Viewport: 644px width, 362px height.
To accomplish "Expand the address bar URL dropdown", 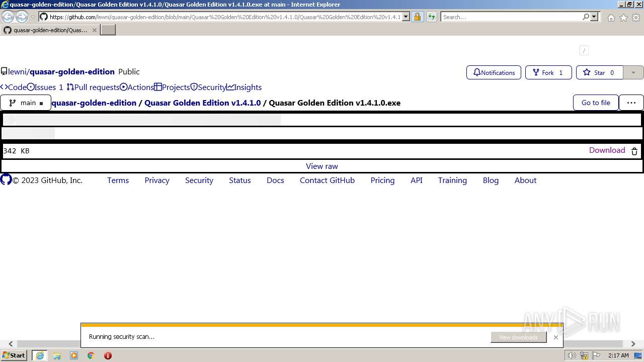I will 406,17.
